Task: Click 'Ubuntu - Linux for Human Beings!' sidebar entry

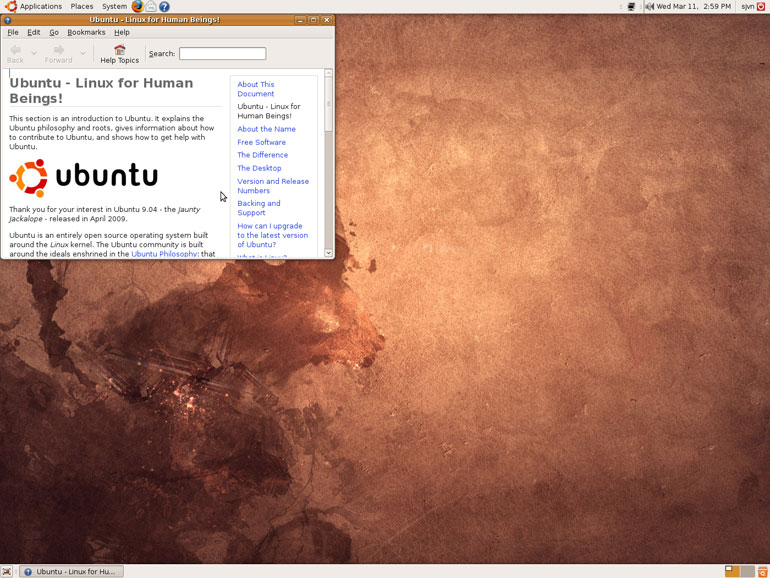Action: 269,111
